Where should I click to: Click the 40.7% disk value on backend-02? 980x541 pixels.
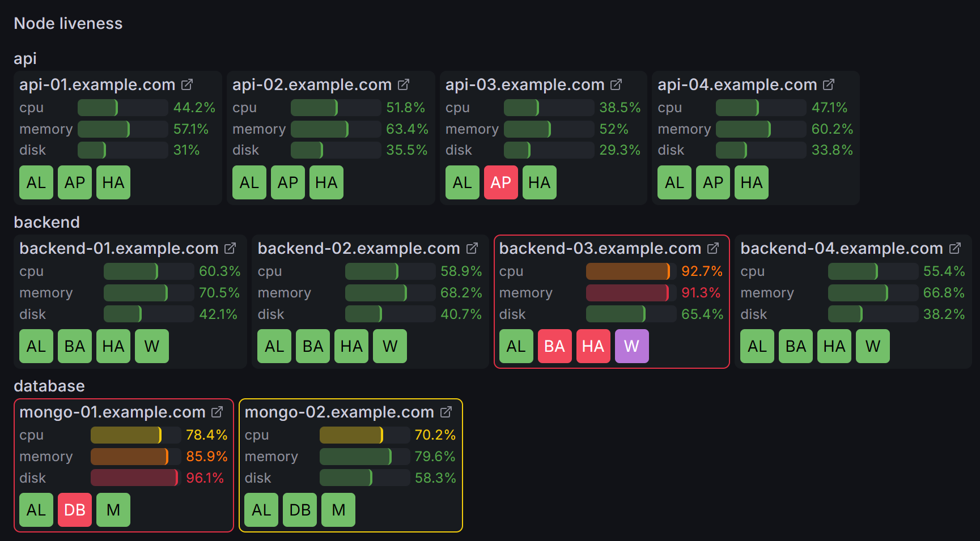(x=461, y=314)
